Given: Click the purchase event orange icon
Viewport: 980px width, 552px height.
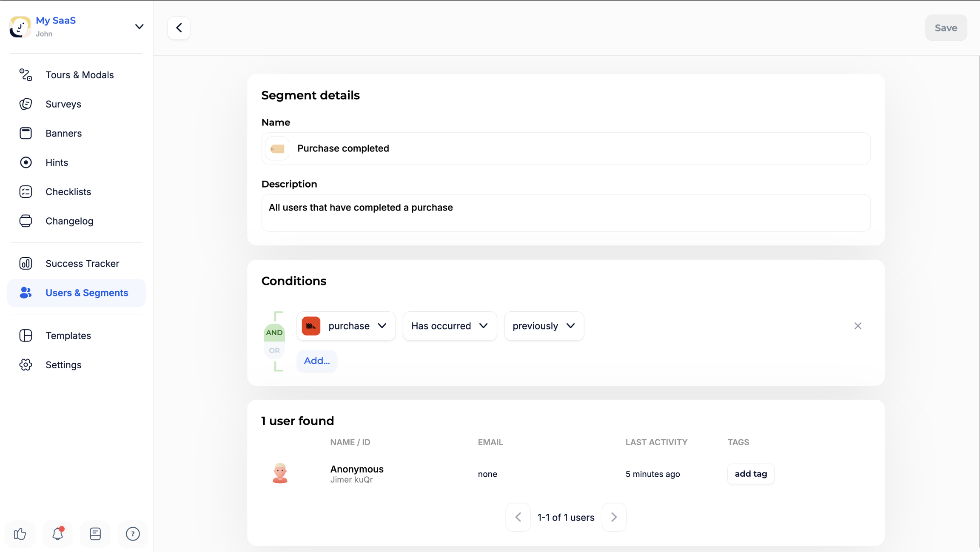Looking at the screenshot, I should (311, 326).
